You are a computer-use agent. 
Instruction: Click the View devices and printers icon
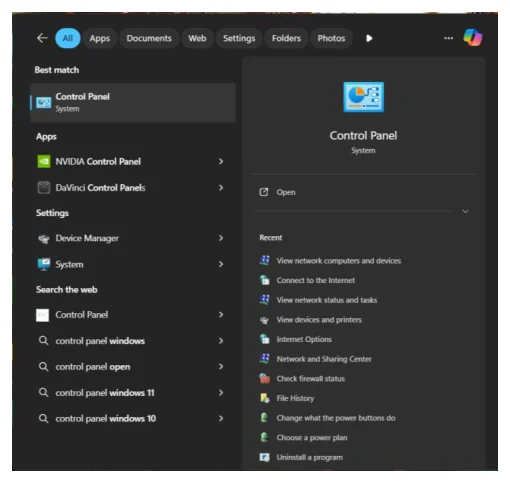click(x=265, y=320)
